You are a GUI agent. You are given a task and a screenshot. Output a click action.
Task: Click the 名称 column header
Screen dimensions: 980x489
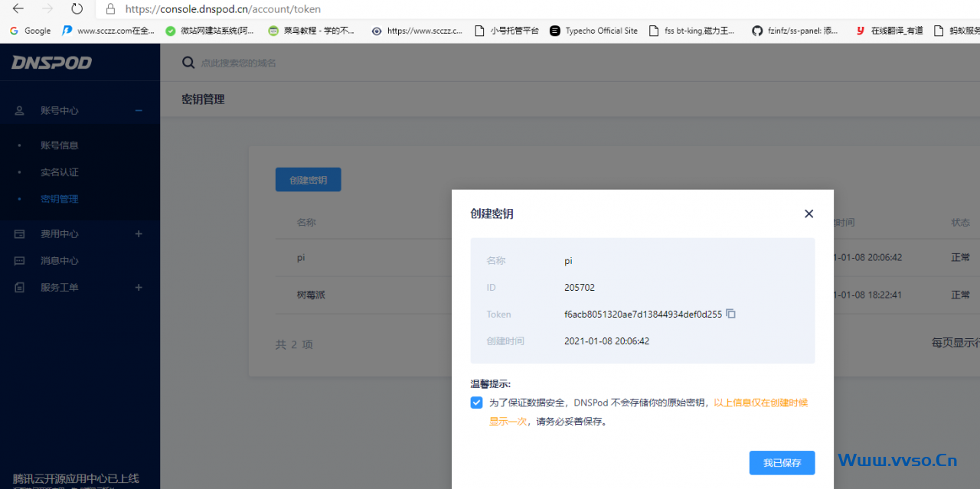point(306,223)
